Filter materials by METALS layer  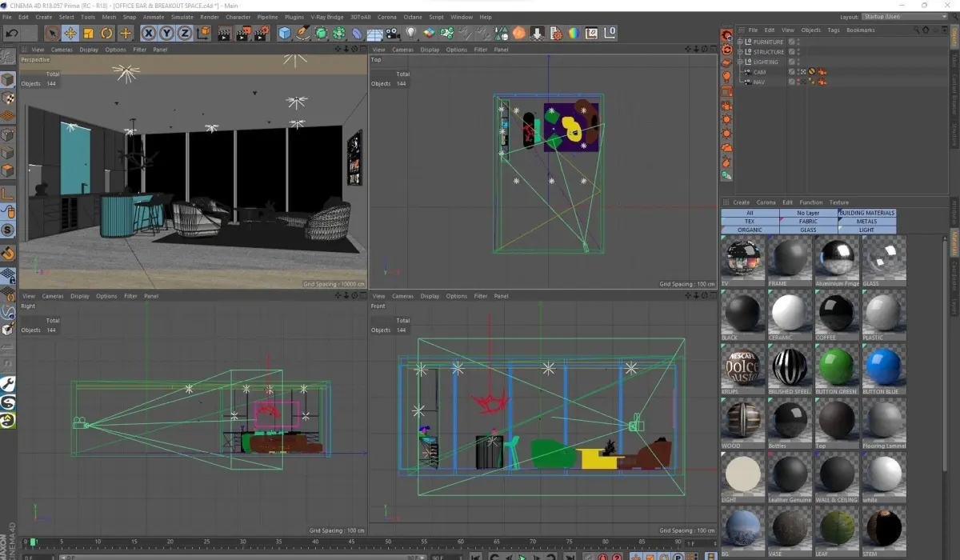(866, 222)
